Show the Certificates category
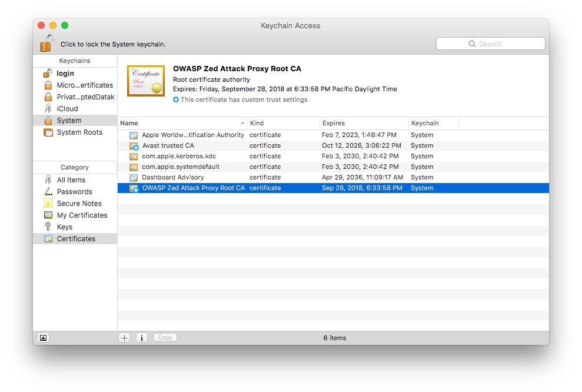The image size is (582, 392). coord(75,239)
